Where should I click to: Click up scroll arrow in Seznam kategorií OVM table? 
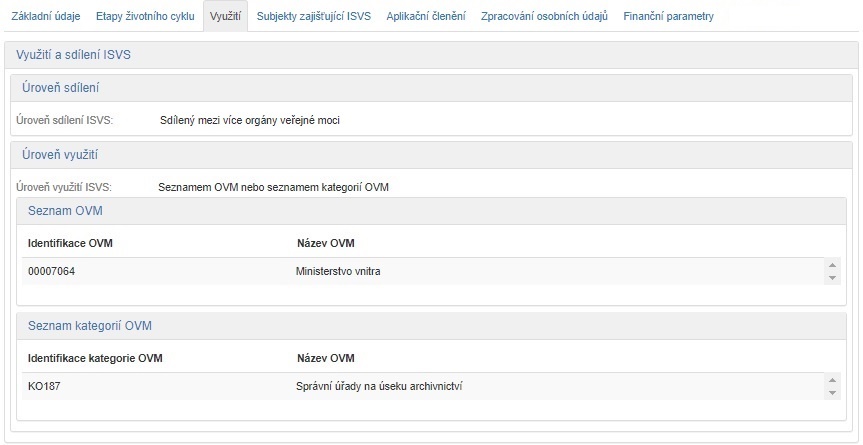coord(833,380)
